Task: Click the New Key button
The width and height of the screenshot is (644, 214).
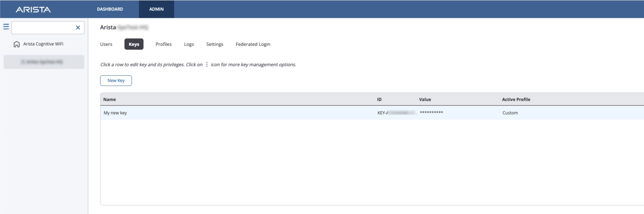Action: pyautogui.click(x=116, y=81)
